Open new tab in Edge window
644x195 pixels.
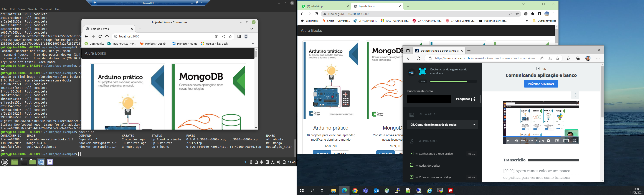469,51
